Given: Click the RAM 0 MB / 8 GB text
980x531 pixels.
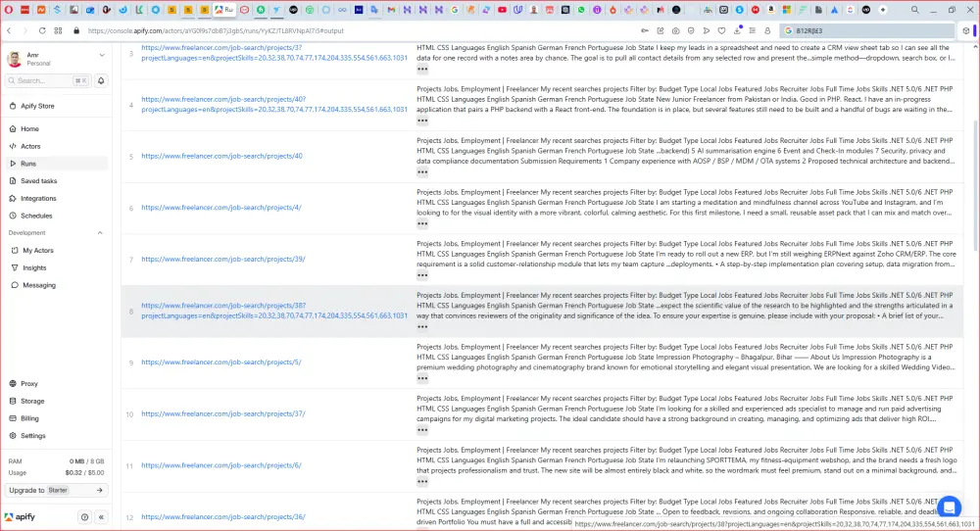Looking at the screenshot, I should (x=56, y=461).
